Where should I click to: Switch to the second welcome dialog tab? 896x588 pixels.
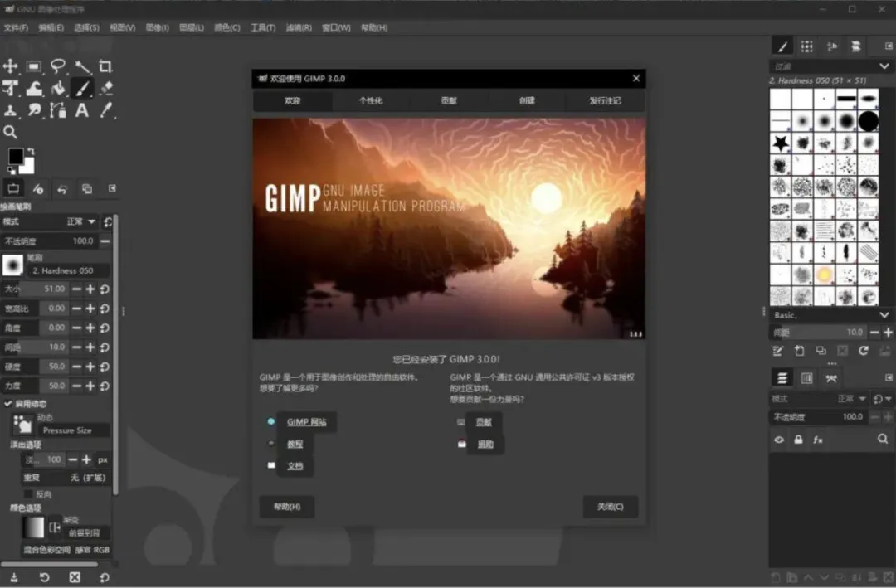[x=371, y=100]
